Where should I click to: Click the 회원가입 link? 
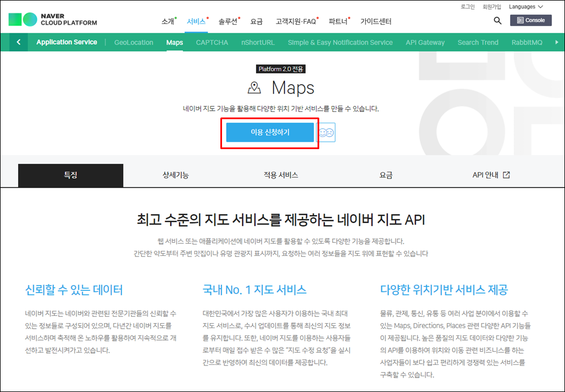(492, 6)
